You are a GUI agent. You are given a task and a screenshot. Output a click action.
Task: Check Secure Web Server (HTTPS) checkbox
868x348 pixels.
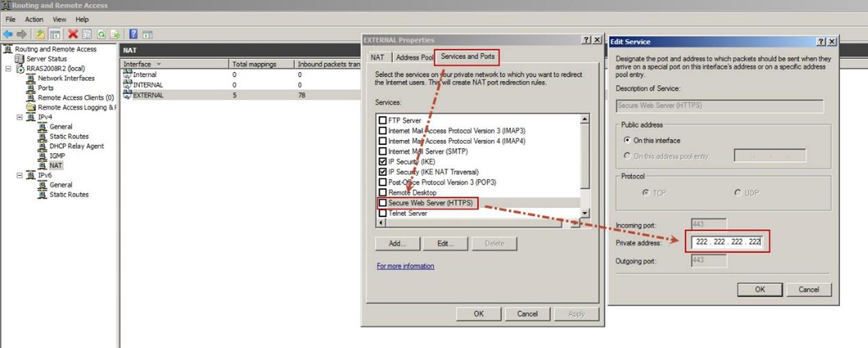pos(383,203)
